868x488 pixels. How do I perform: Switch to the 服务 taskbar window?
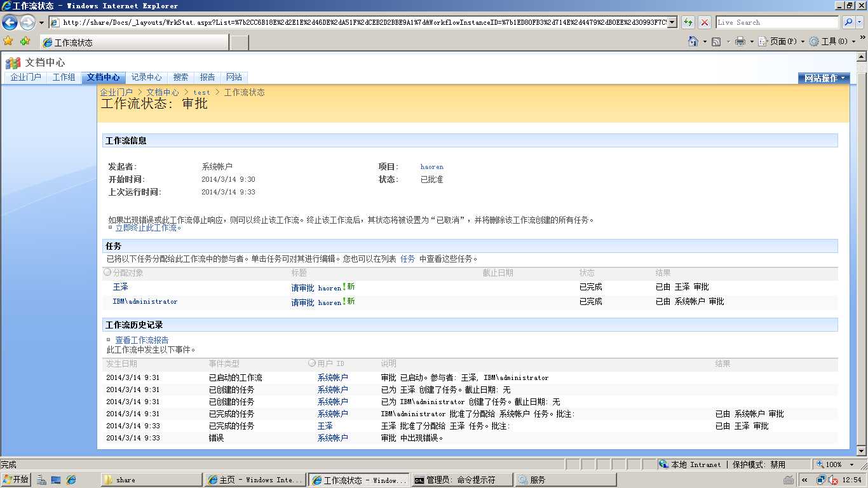(x=566, y=480)
